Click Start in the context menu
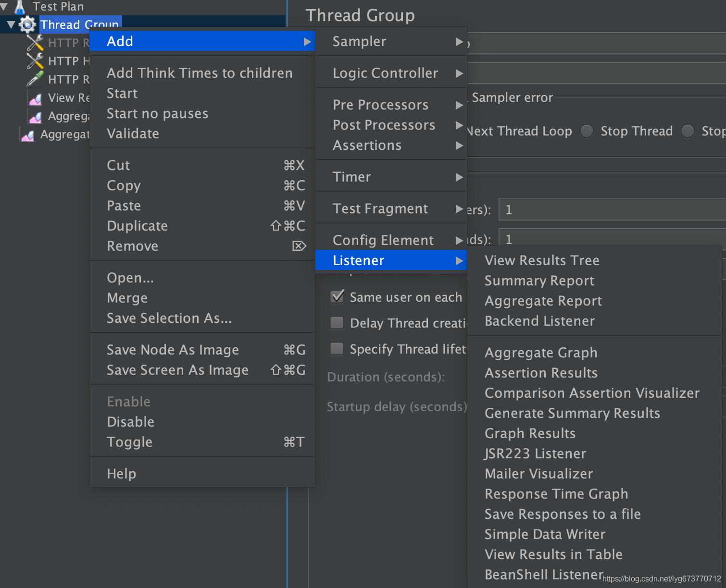726x588 pixels. pos(202,93)
